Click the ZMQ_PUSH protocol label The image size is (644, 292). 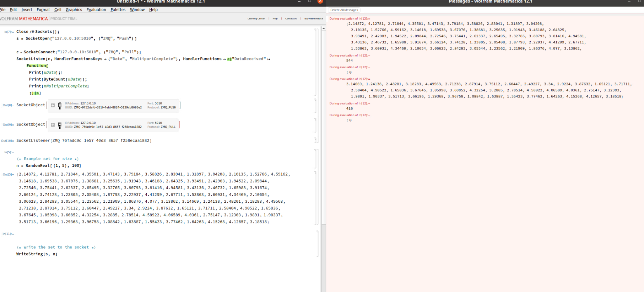pos(168,107)
